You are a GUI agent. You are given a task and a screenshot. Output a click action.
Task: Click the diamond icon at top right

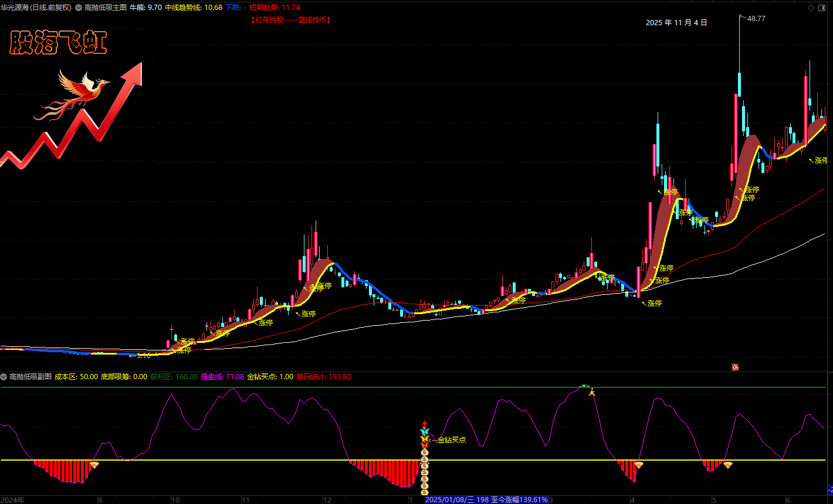[811, 8]
